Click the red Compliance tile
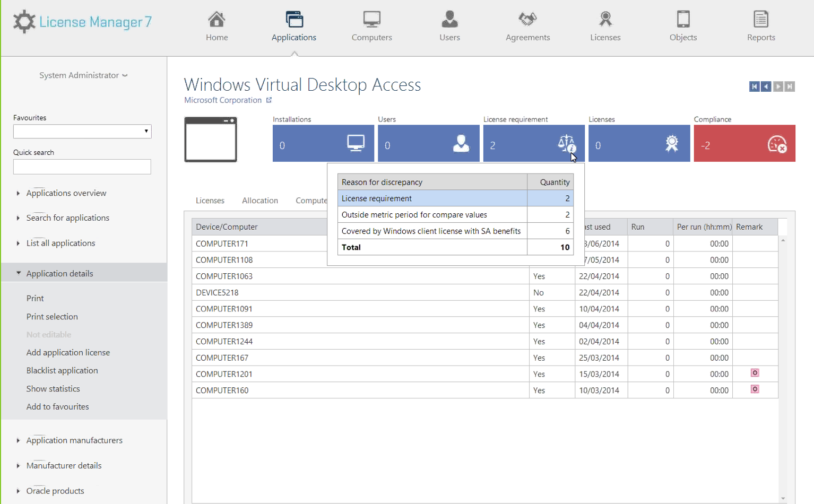Viewport: 814px width, 504px height. click(744, 144)
